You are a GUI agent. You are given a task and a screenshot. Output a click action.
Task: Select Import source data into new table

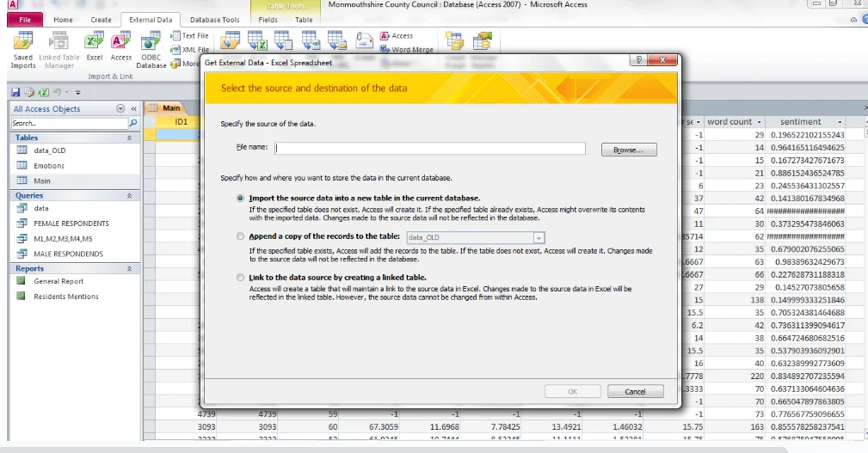(x=240, y=198)
